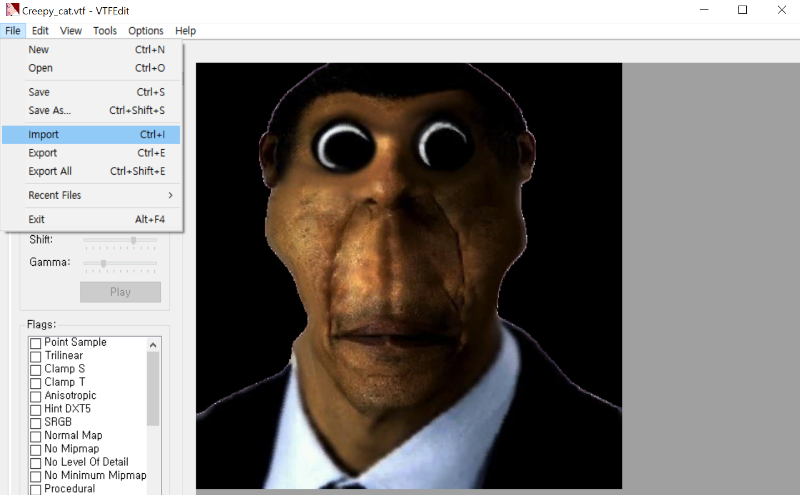
Task: Toggle the Procedural flag checkbox
Action: 35,489
